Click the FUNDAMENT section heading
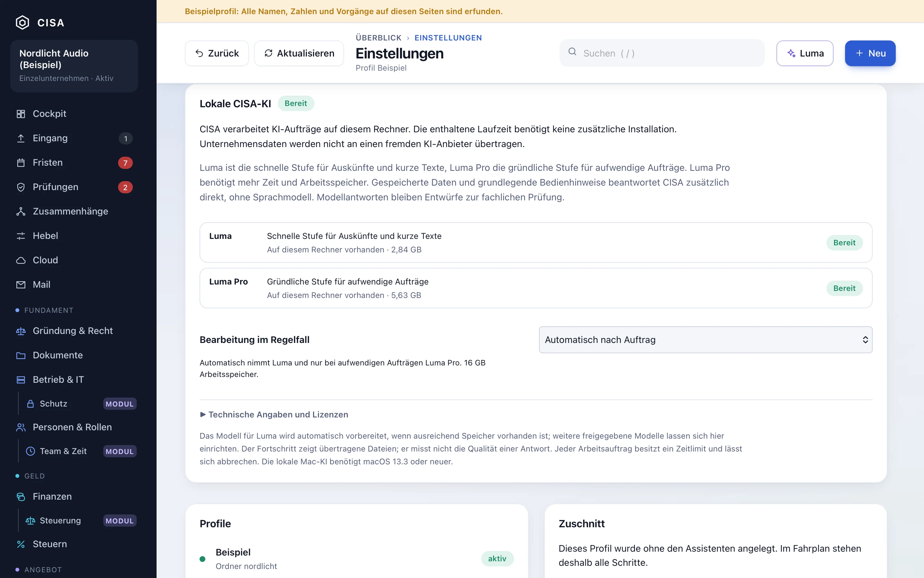The width and height of the screenshot is (924, 578). (x=48, y=311)
